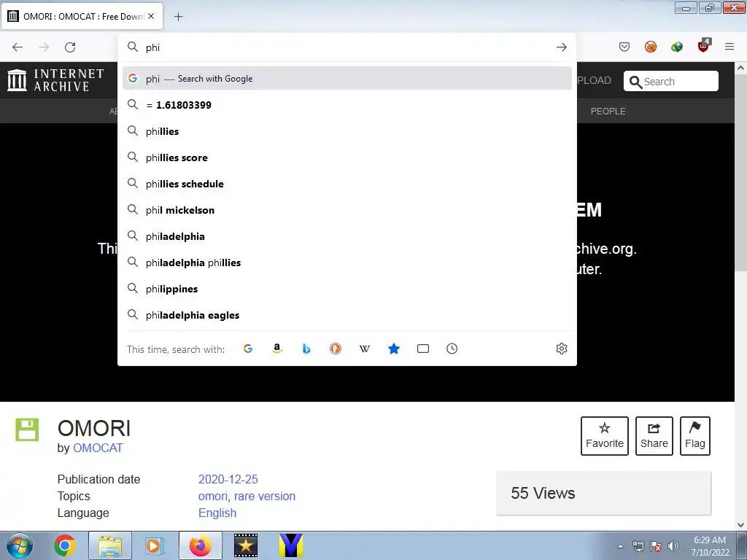Image resolution: width=747 pixels, height=560 pixels.
Task: Click the address bar text field containing 'phi'
Action: click(348, 47)
